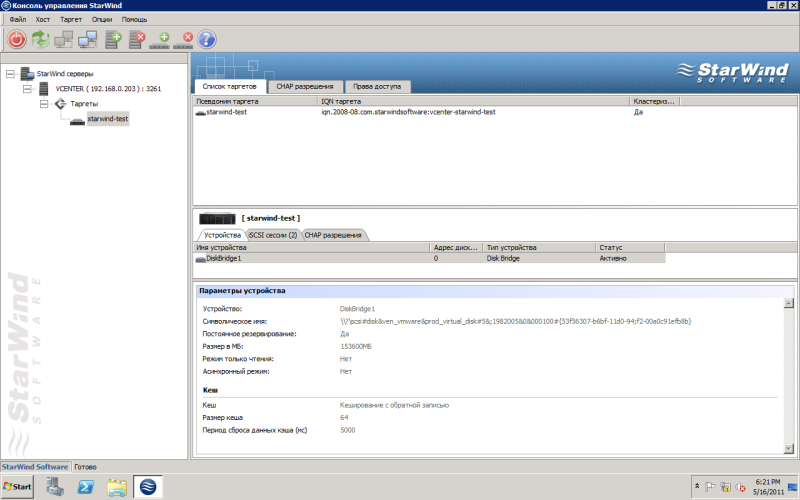Click the Disk Bridge device type cell
This screenshot has width=800, height=500.
click(x=503, y=259)
